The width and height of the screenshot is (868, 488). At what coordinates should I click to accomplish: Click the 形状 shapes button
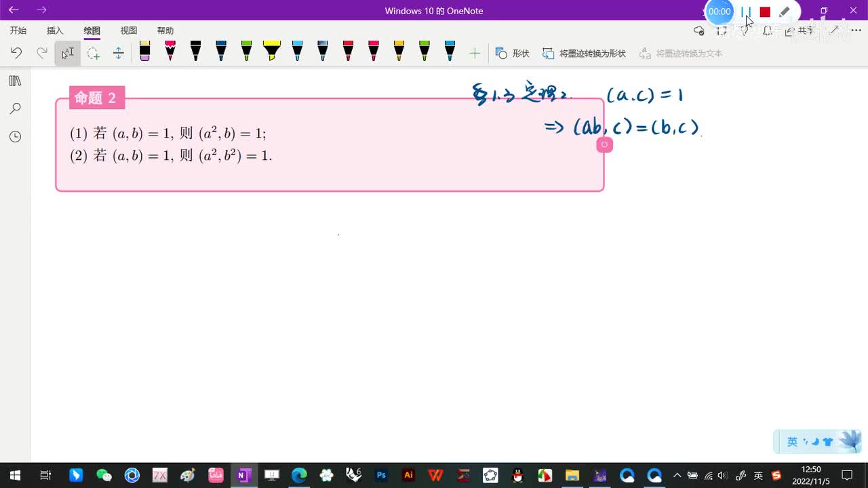tap(513, 53)
